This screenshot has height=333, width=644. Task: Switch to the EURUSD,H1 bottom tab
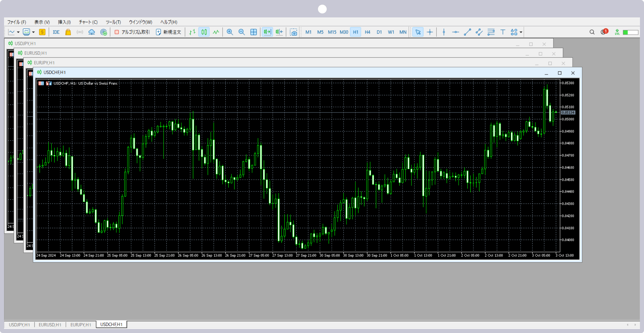pyautogui.click(x=50, y=325)
